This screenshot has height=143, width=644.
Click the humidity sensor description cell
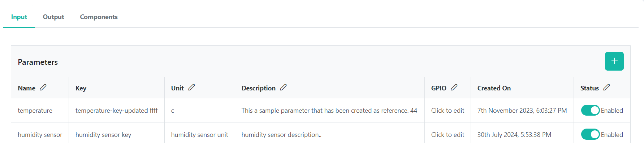click(x=281, y=135)
